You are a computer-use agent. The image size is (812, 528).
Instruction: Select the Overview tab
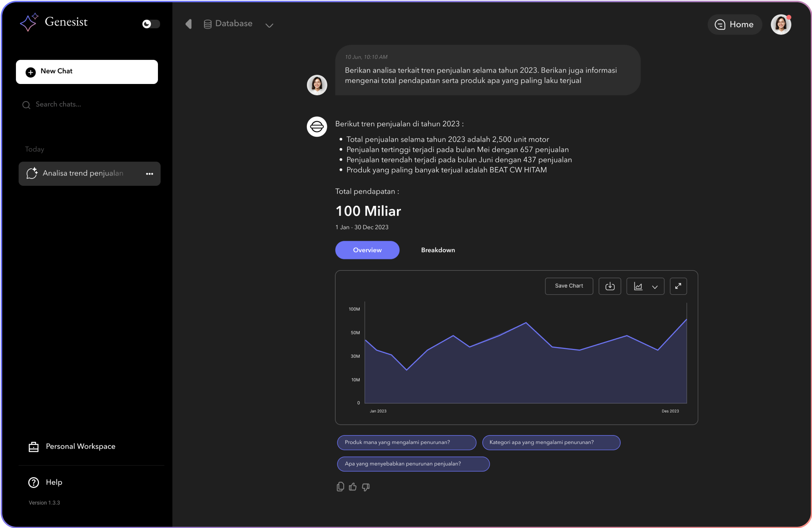(x=367, y=250)
